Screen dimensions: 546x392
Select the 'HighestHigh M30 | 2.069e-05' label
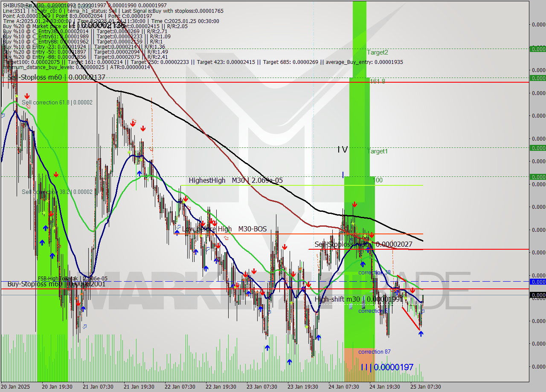[x=236, y=180]
